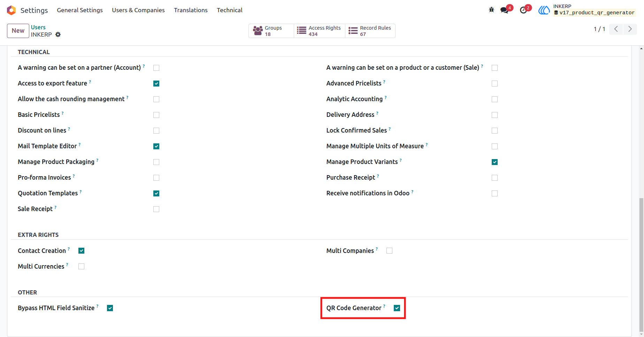This screenshot has height=337, width=644.
Task: Go to previous record arrow
Action: click(616, 29)
